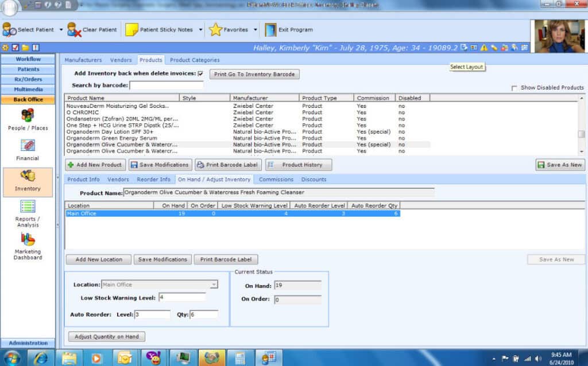Click the Favorites star icon

[x=215, y=30]
